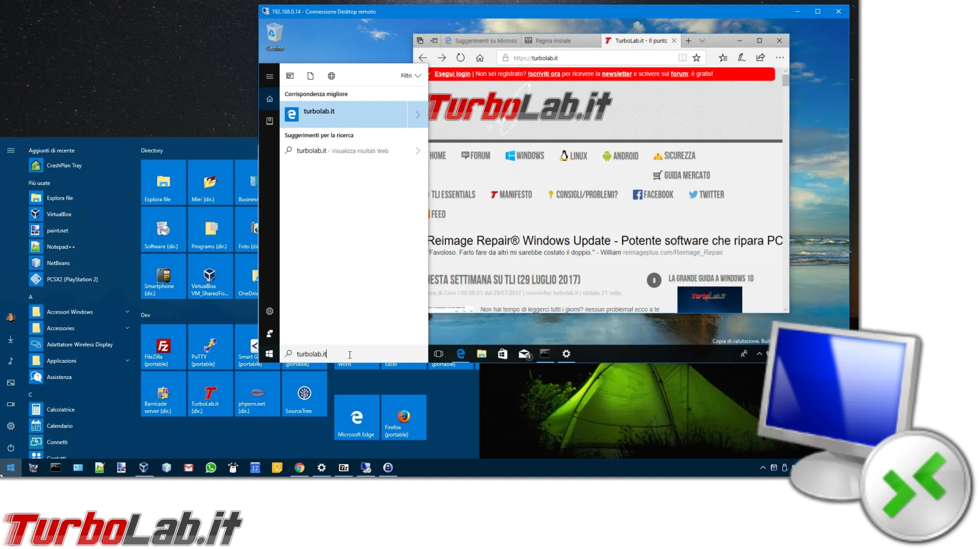This screenshot has height=549, width=980.
Task: Open Edge settings and more menu
Action: [779, 58]
